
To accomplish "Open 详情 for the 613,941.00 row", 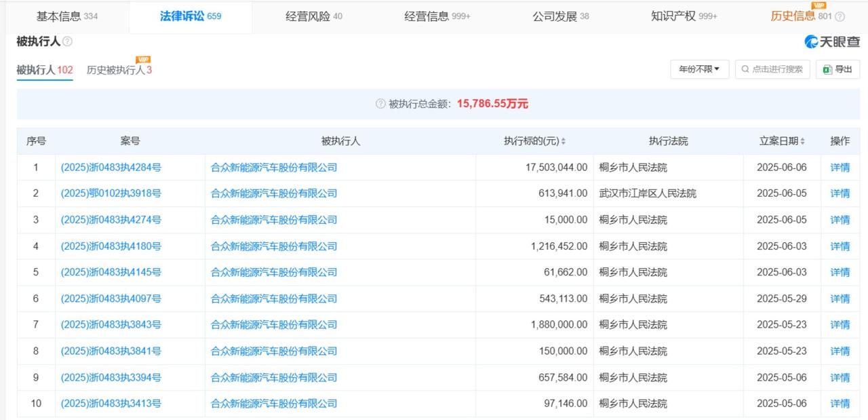I will coord(840,193).
